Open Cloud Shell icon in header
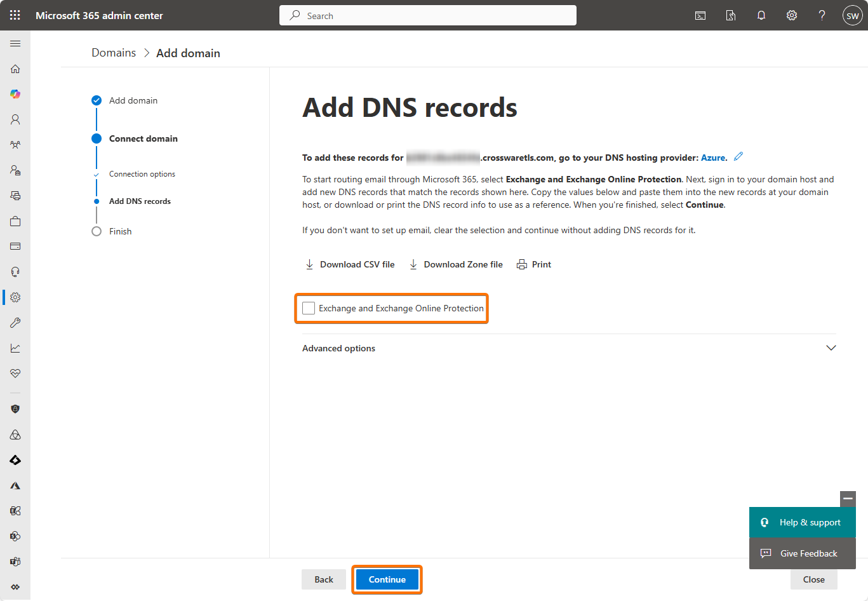Screen dimensions: 868x601 (x=700, y=15)
